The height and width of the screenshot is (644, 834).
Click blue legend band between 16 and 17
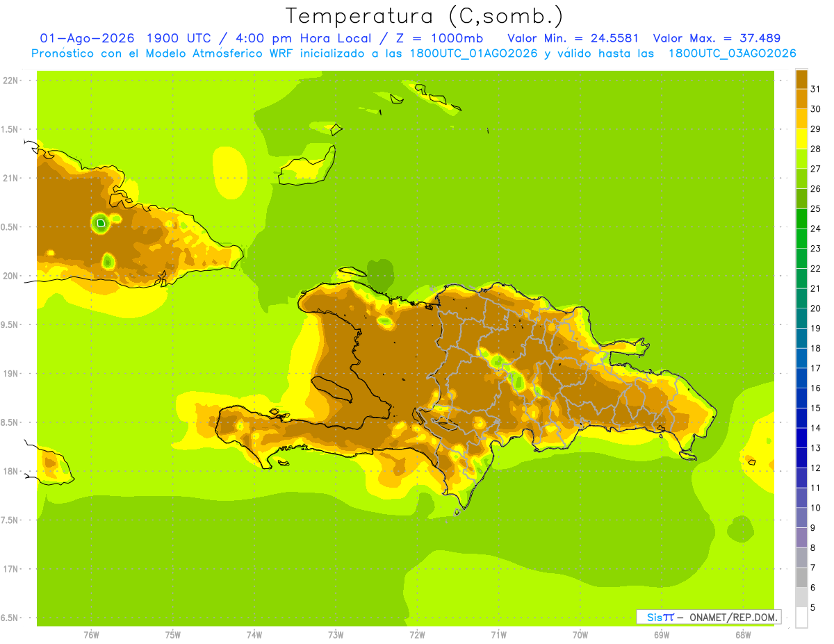[801, 378]
